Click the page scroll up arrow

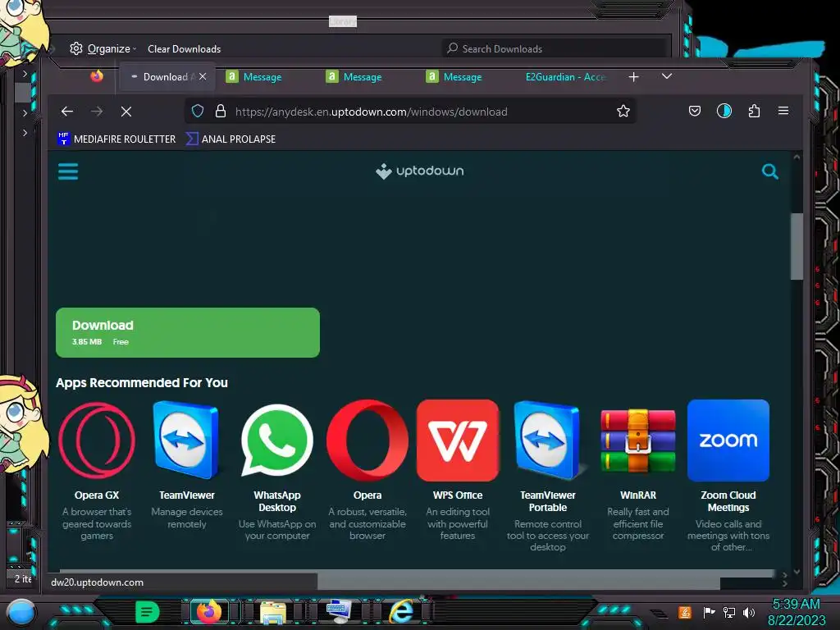point(797,157)
